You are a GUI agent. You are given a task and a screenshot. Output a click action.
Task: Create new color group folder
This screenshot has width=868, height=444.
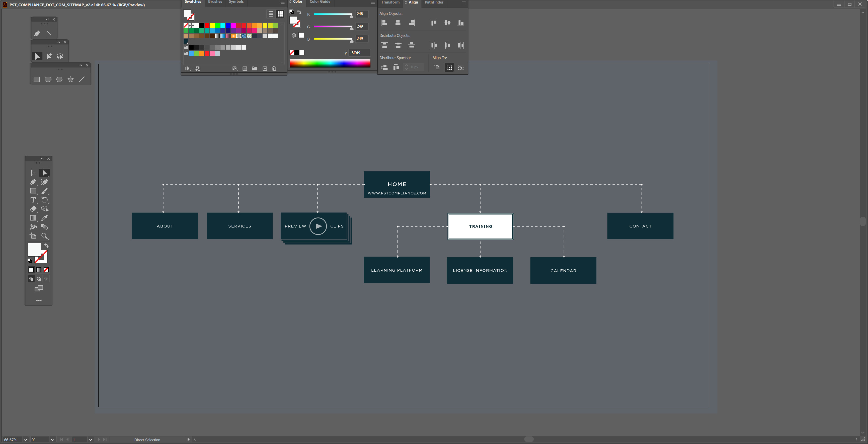coord(255,68)
